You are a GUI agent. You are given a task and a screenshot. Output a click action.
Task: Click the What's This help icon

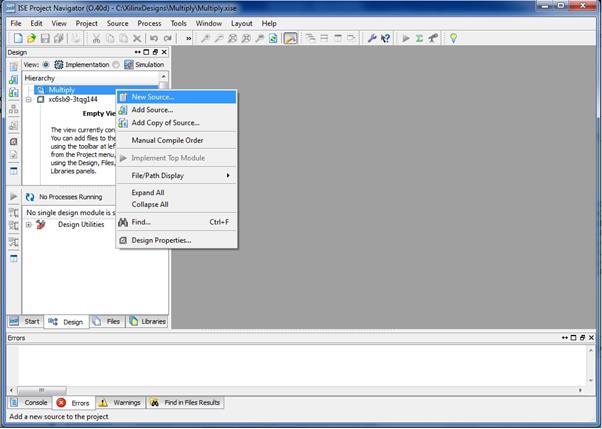pyautogui.click(x=385, y=38)
